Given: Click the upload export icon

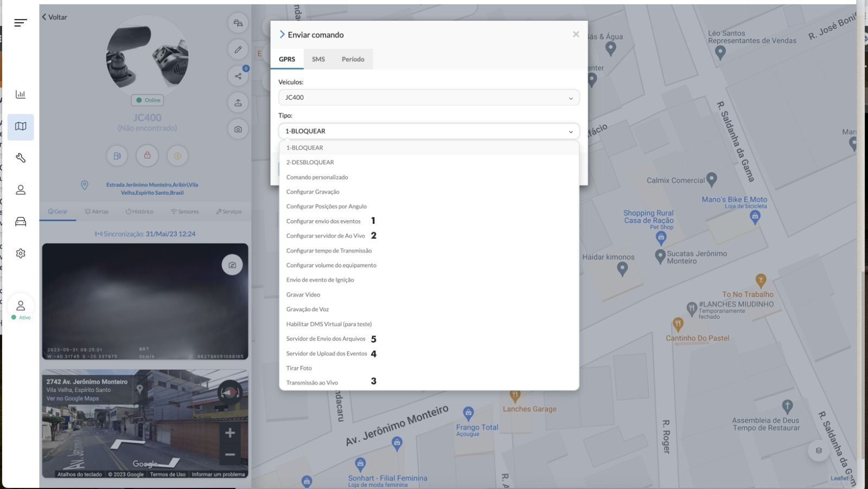Looking at the screenshot, I should (x=238, y=102).
